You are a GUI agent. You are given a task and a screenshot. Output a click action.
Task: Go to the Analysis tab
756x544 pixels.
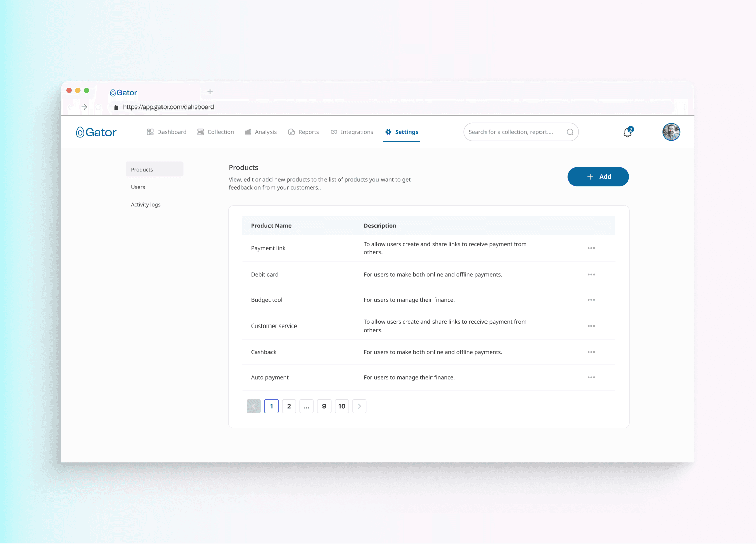[261, 132]
